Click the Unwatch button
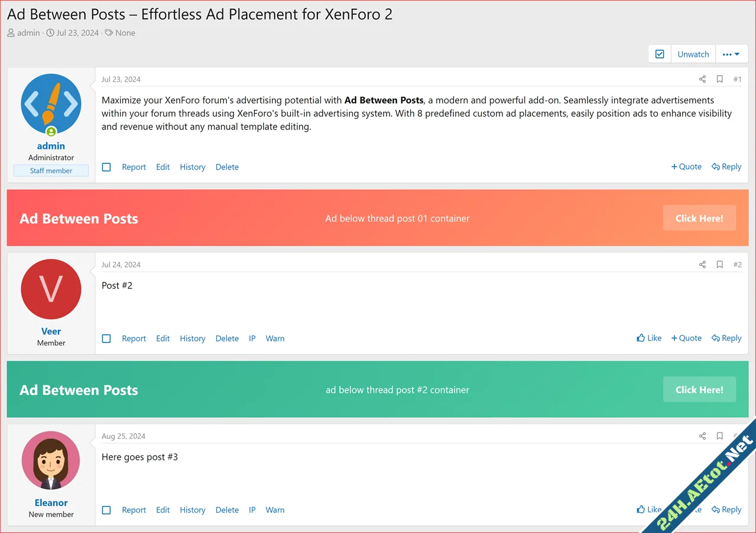 point(692,53)
